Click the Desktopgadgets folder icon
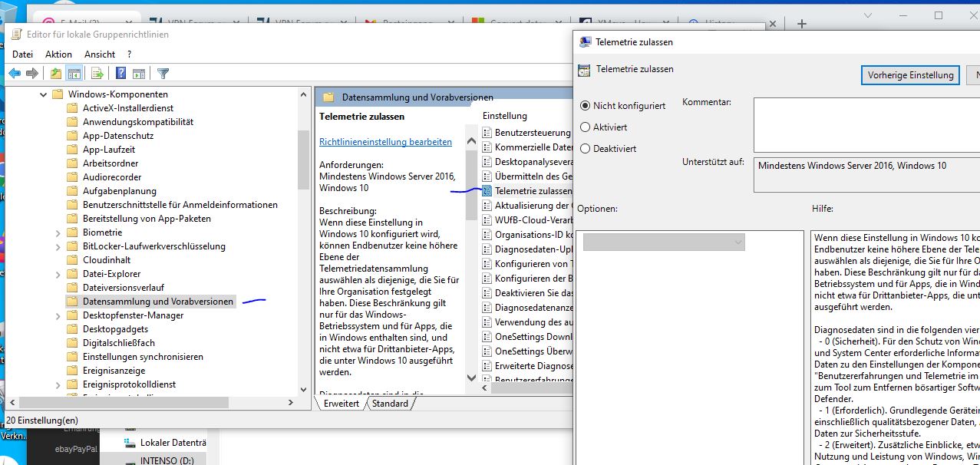 click(x=72, y=329)
